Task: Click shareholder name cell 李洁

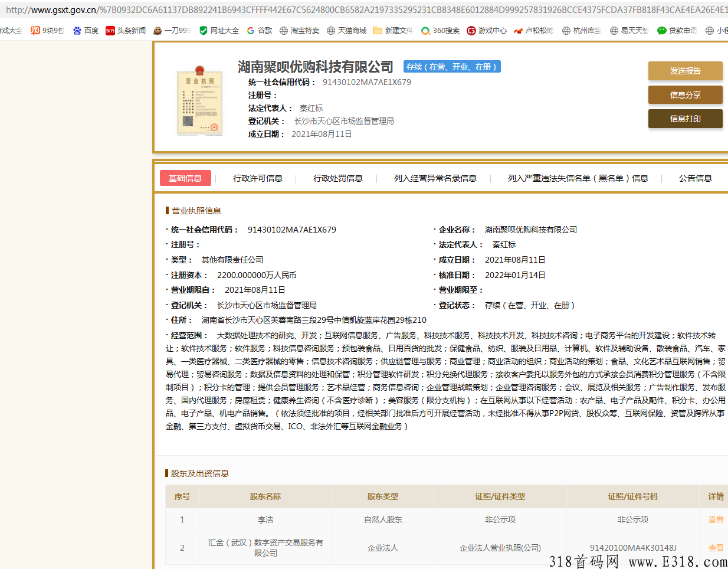Action: (x=265, y=519)
